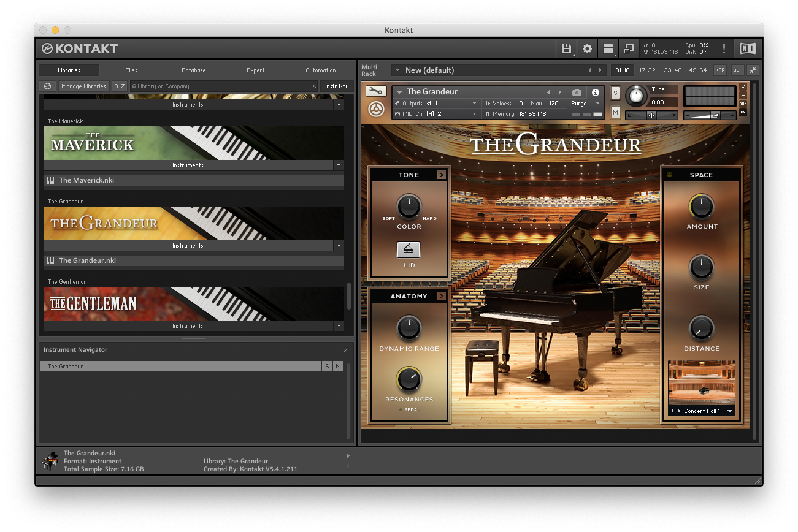Toggle rack minimize all instruments icon
Viewport: 798px width, 532px height.
tap(753, 70)
